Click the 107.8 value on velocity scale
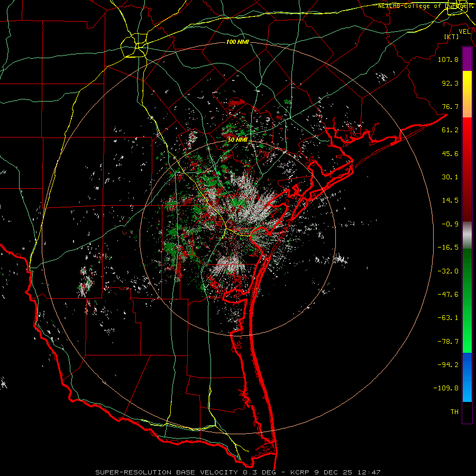Screen dimensions: 476x476 click(x=448, y=59)
